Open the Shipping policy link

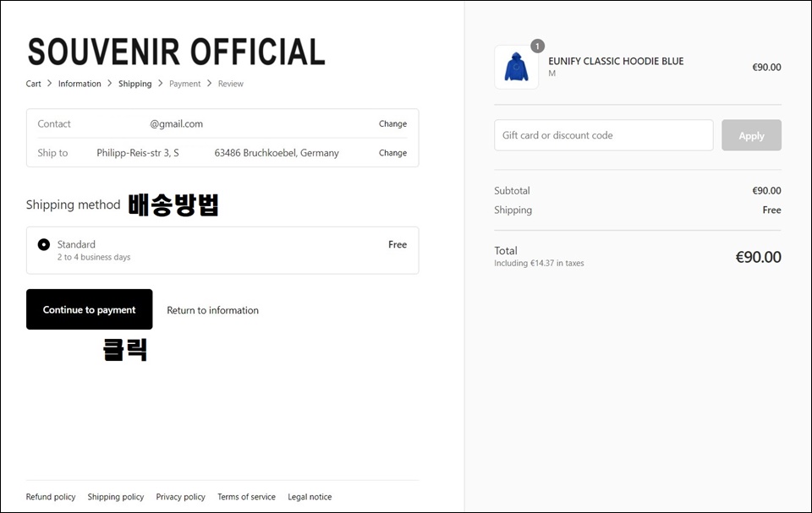(116, 497)
